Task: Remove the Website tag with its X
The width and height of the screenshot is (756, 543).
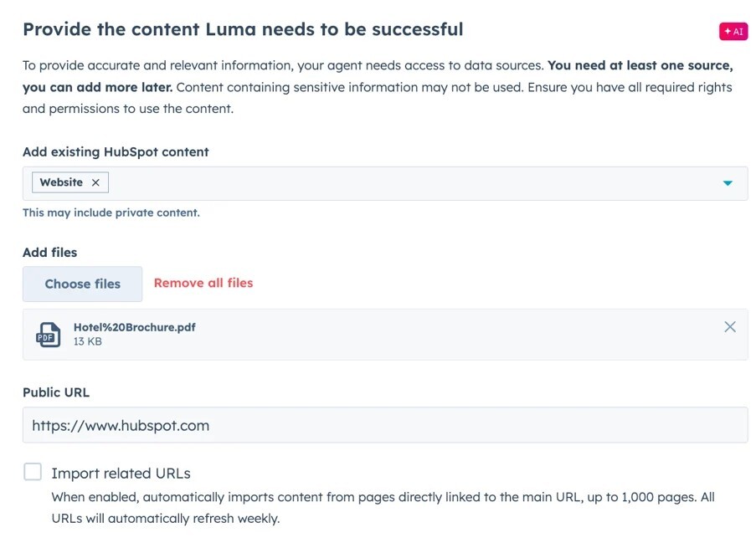Action: pyautogui.click(x=95, y=182)
